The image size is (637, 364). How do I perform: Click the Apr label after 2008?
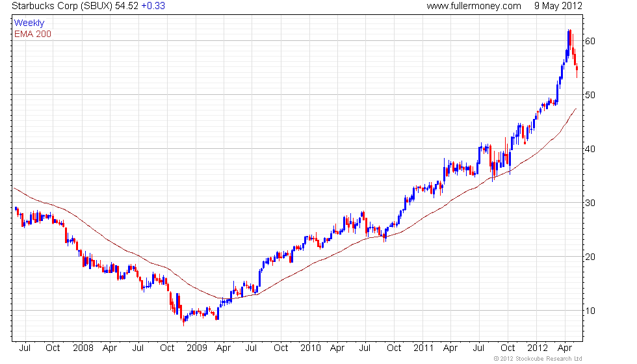(x=110, y=348)
